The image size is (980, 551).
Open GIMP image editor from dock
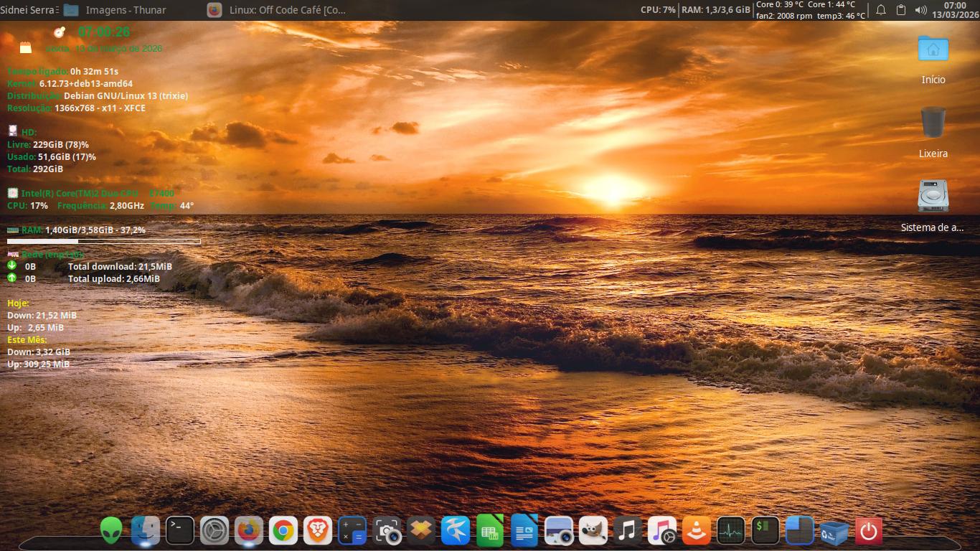[593, 531]
